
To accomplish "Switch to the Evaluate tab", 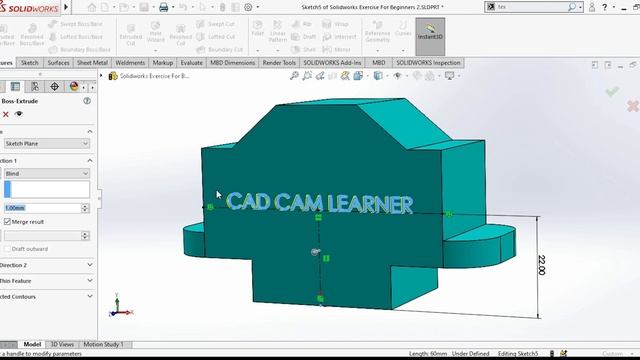I will point(191,62).
